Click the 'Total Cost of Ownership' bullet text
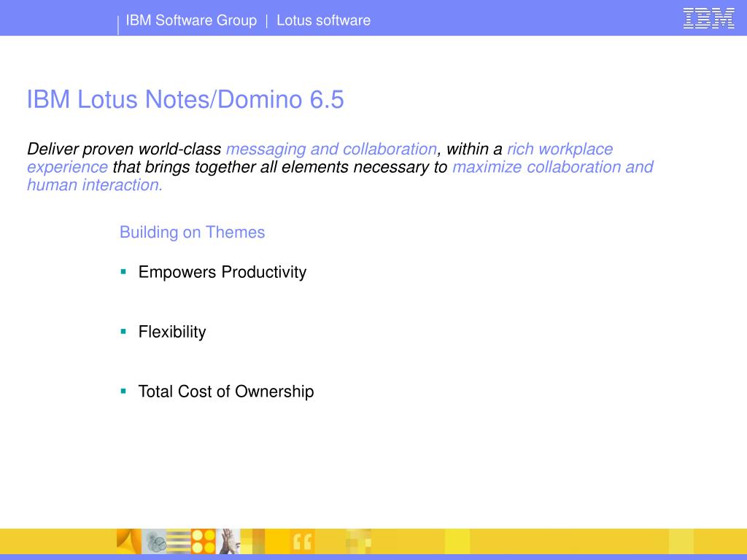The height and width of the screenshot is (560, 747). [226, 392]
